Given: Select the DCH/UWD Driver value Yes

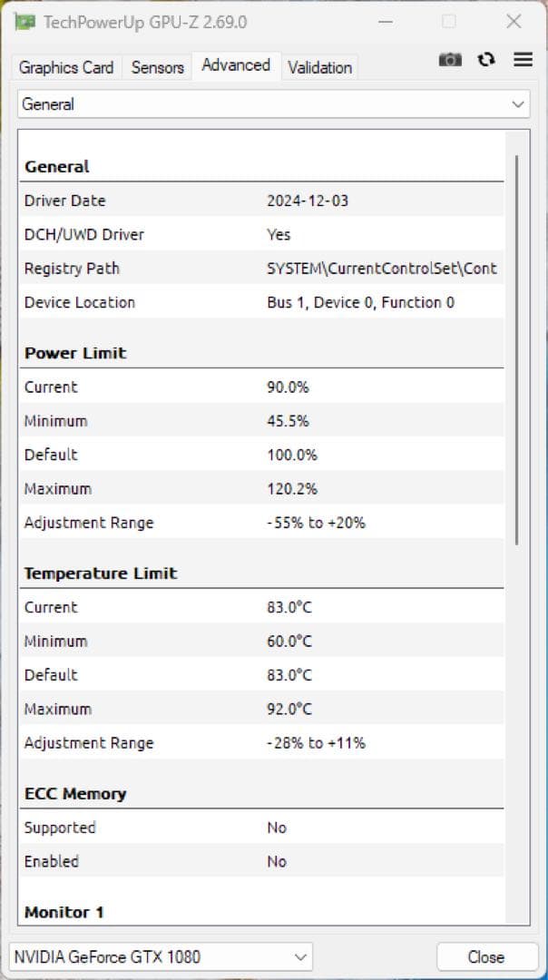Looking at the screenshot, I should pyautogui.click(x=279, y=234).
